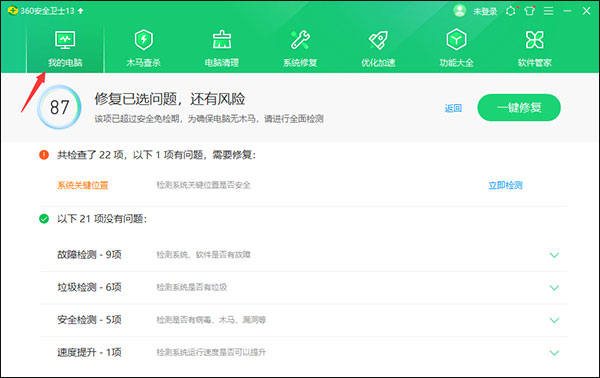The height and width of the screenshot is (378, 600).
Task: Open the 软件管家 software manager icon
Action: point(535,40)
